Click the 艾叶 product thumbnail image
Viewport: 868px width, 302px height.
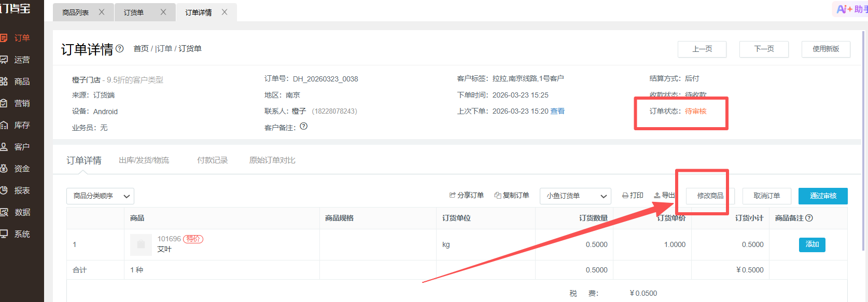[x=141, y=244]
